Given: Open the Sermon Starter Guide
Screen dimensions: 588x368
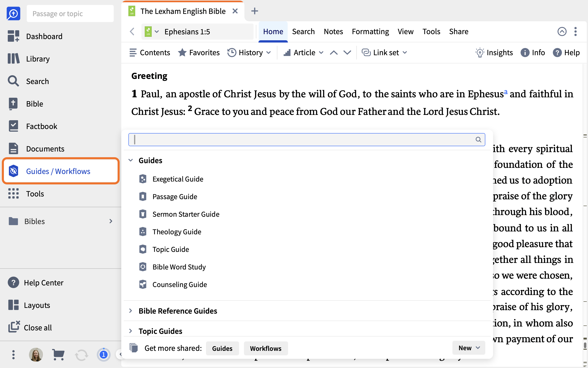Looking at the screenshot, I should [179, 214].
